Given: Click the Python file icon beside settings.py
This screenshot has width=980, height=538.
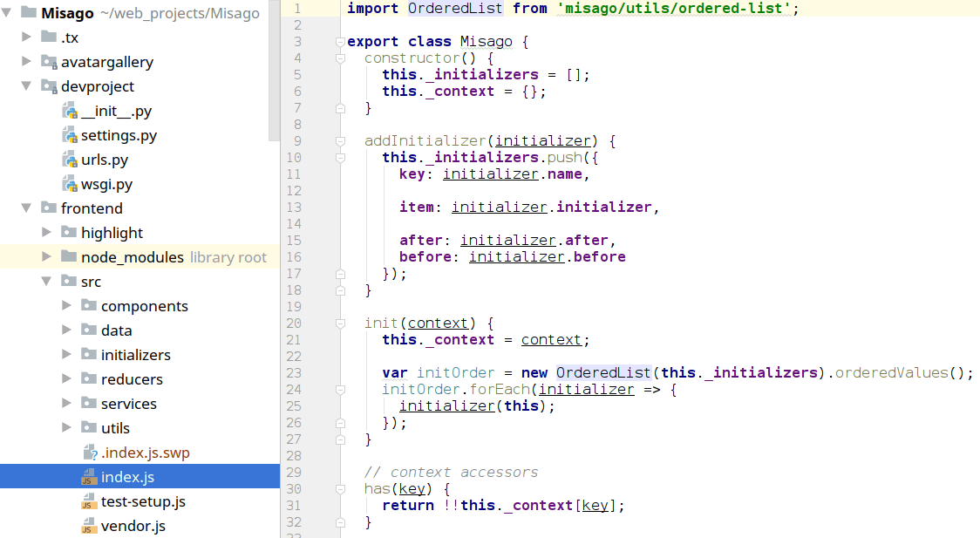Looking at the screenshot, I should 70,135.
